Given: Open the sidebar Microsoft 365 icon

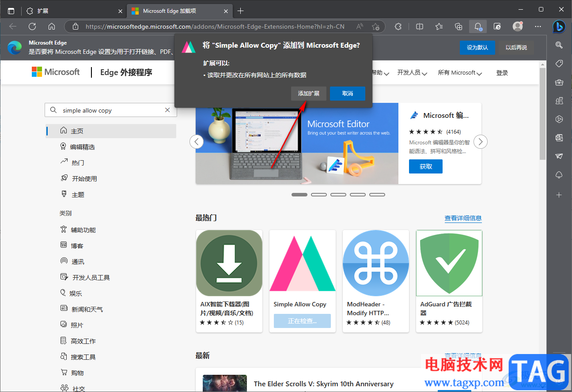Looking at the screenshot, I should [x=559, y=119].
